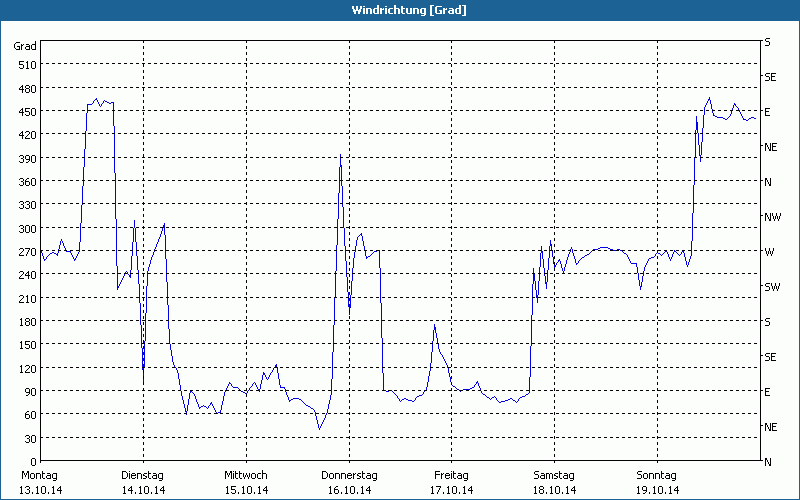Click the 420 degree axis label
The width and height of the screenshot is (800, 500).
coord(28,135)
